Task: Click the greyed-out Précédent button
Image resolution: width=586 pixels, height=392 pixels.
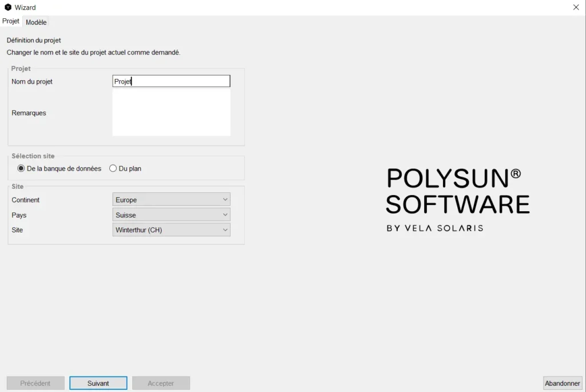Action: 35,383
